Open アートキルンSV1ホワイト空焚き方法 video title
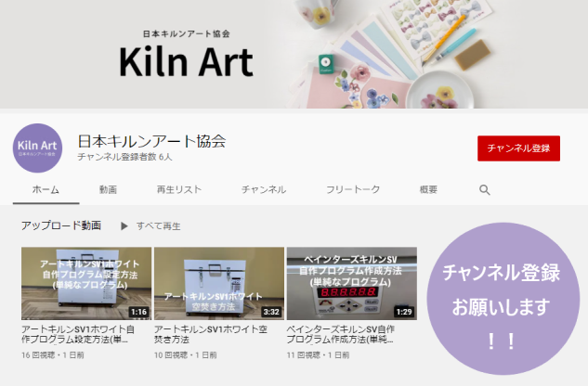588x386 pixels. pos(211,334)
